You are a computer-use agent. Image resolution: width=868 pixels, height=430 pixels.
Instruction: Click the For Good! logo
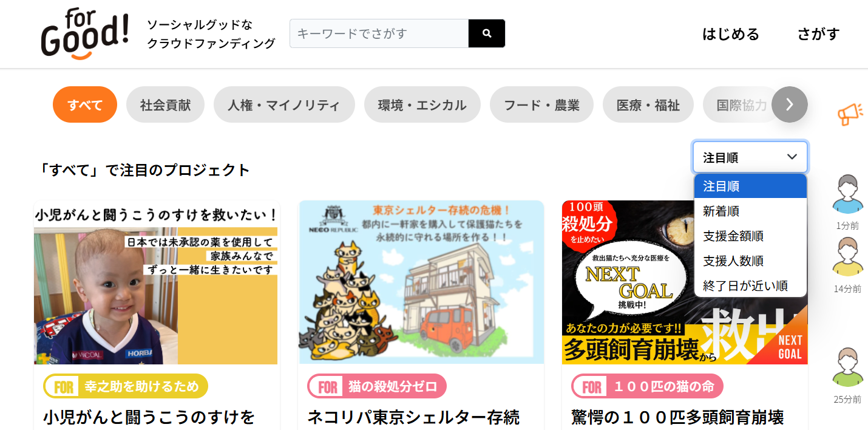click(x=85, y=34)
